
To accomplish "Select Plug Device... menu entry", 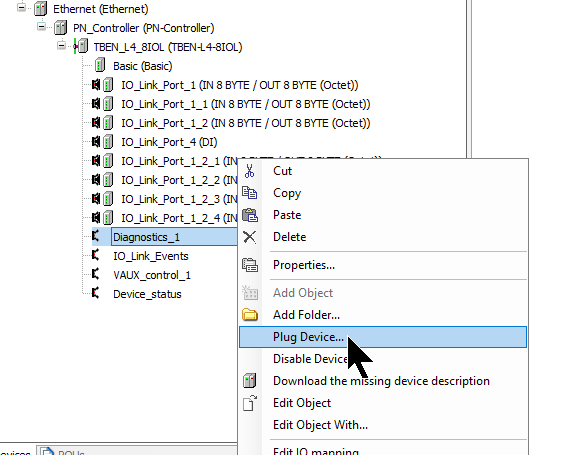I will pos(383,337).
